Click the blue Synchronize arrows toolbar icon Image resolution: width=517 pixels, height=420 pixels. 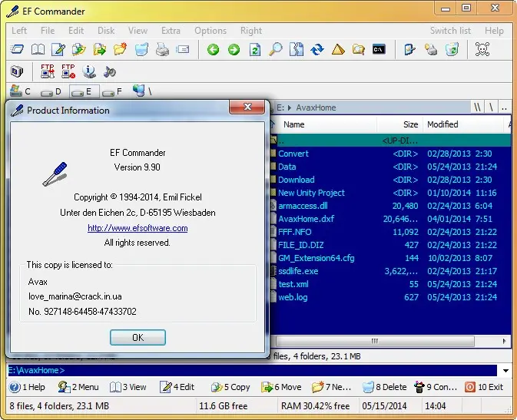pos(316,50)
